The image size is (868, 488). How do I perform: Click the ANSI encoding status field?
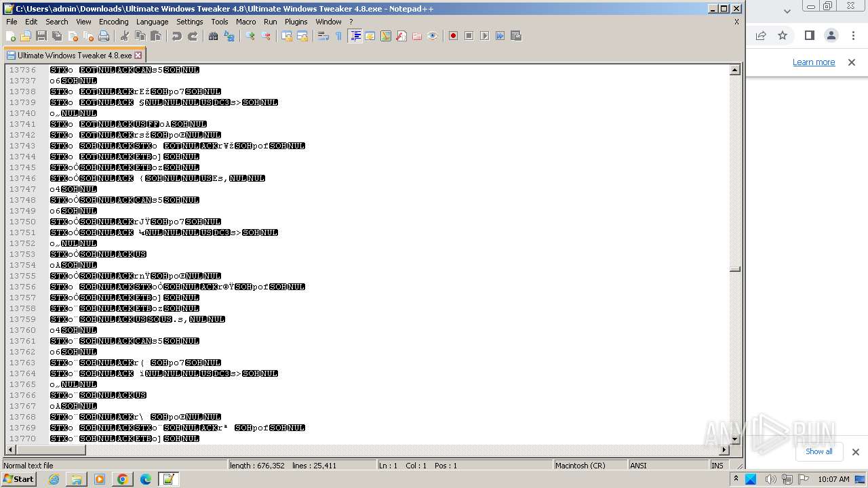(667, 466)
